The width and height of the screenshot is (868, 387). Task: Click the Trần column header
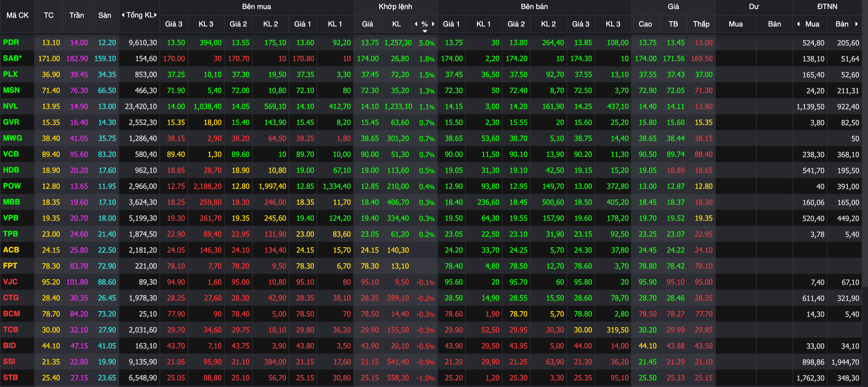[77, 15]
